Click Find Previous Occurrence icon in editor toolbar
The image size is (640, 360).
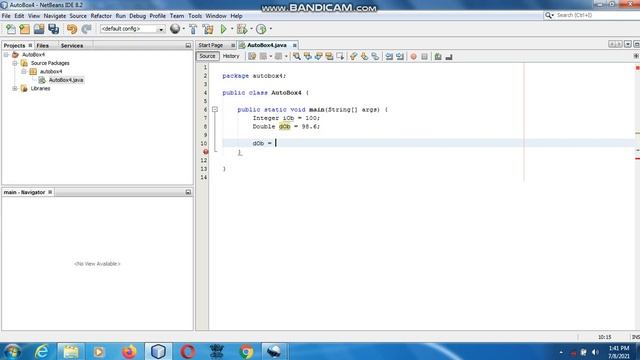(x=307, y=57)
